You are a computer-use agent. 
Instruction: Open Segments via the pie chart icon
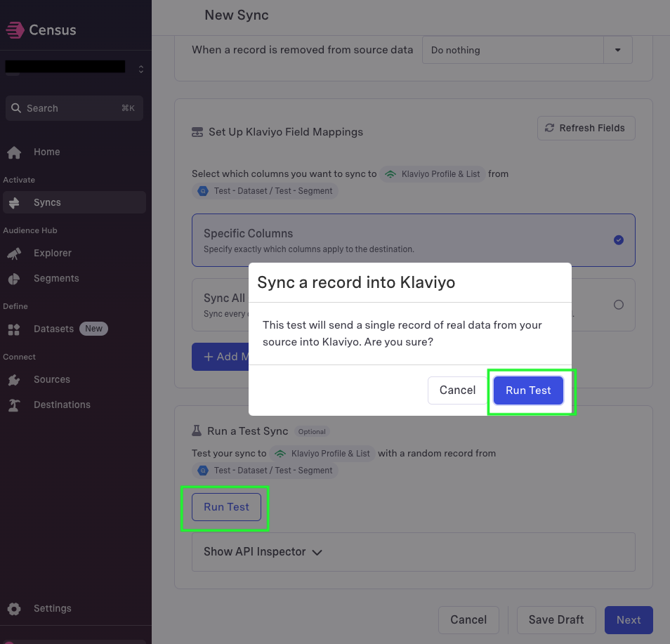point(14,279)
